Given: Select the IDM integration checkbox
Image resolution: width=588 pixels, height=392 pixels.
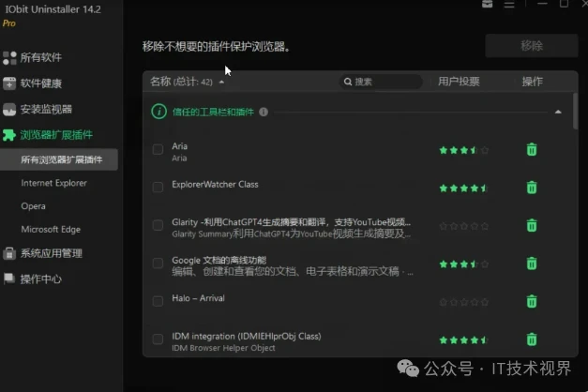Looking at the screenshot, I should tap(158, 339).
